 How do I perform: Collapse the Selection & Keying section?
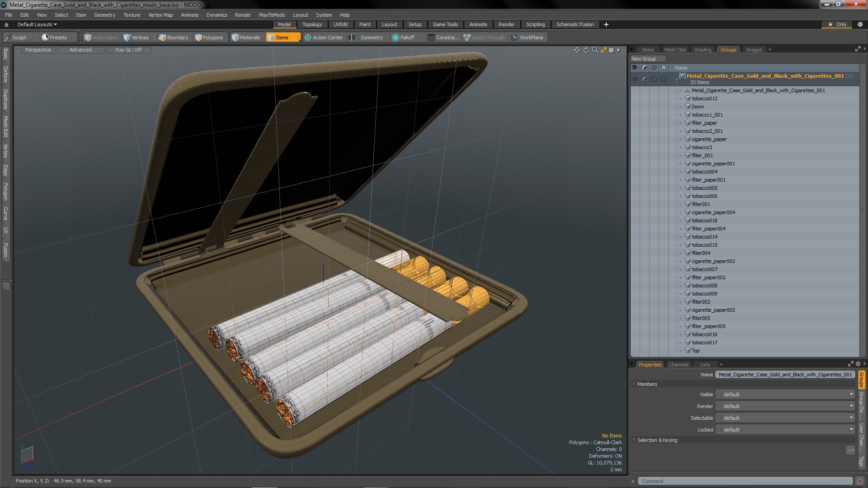click(x=634, y=440)
